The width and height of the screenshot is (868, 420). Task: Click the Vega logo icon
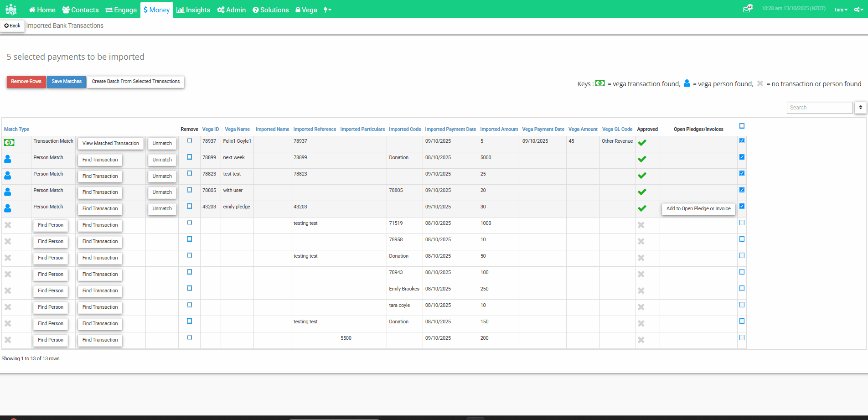click(11, 10)
